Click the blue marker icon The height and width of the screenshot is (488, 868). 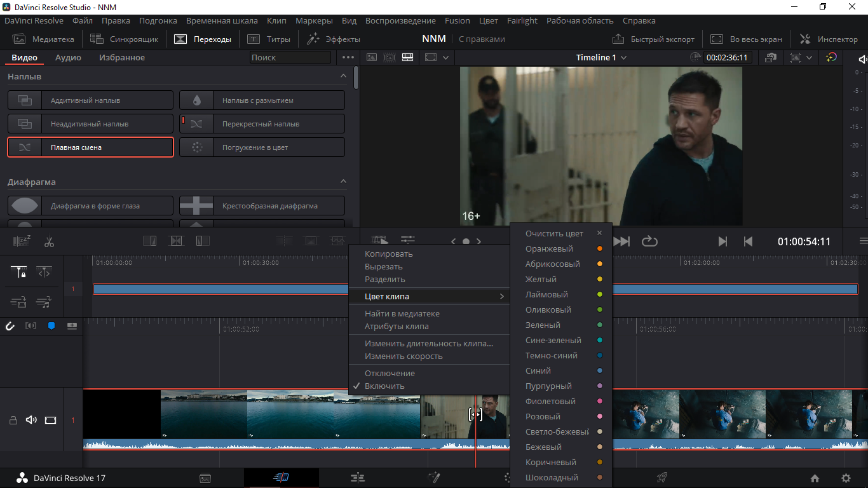tap(51, 326)
